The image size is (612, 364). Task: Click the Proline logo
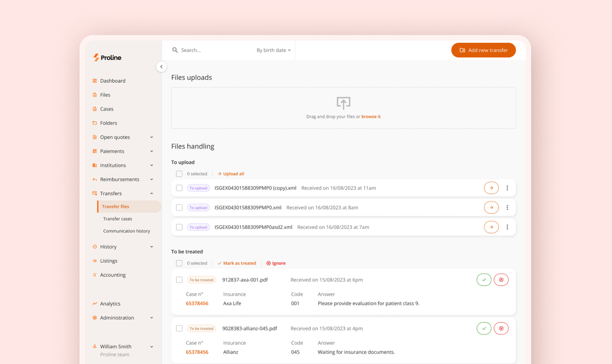click(x=107, y=58)
